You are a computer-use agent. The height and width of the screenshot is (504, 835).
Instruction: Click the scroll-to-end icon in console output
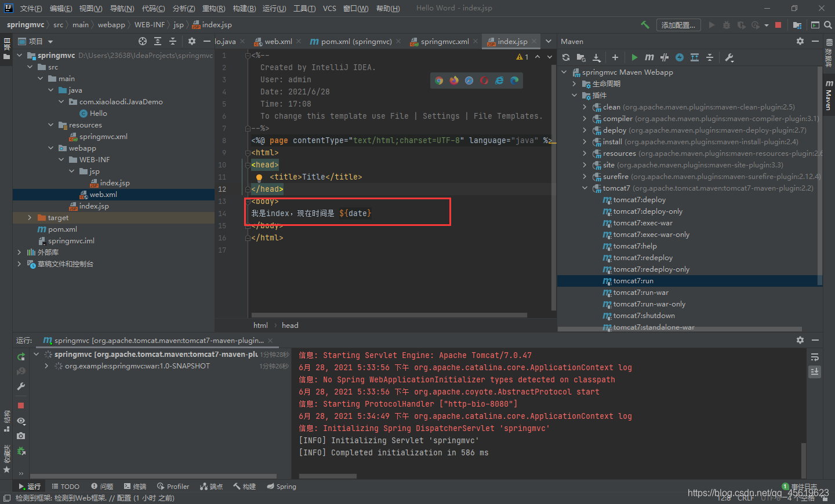[x=815, y=371]
